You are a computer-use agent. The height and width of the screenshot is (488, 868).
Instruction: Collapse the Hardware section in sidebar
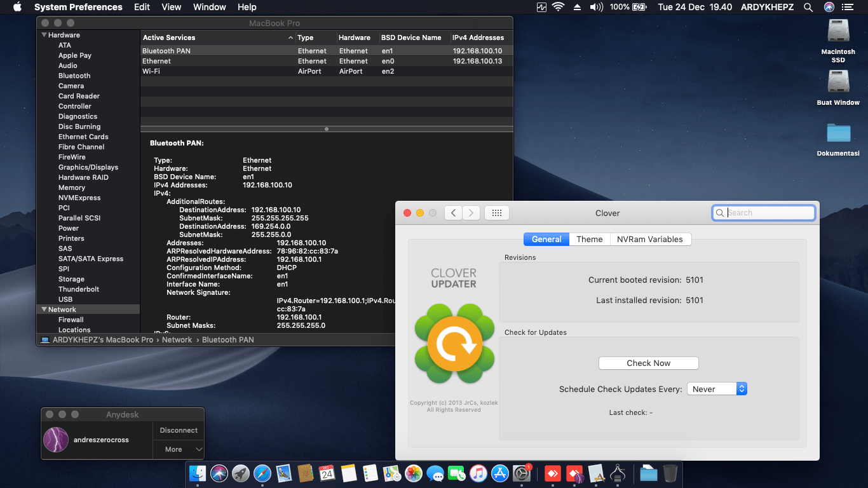tap(44, 35)
